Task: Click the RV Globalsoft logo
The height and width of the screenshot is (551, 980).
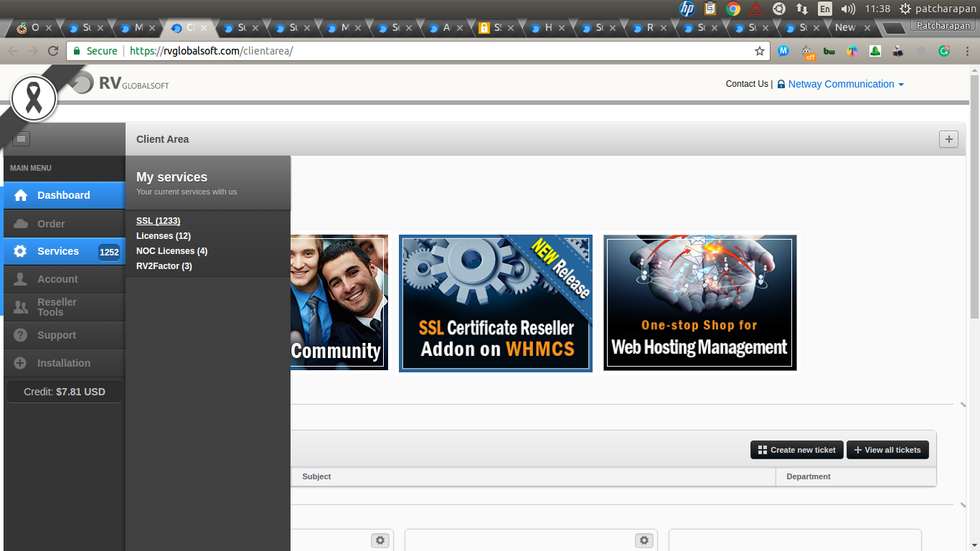Action: coord(122,83)
